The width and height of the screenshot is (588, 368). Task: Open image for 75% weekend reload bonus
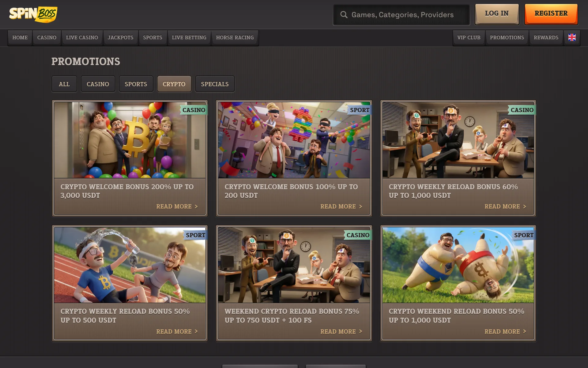(x=294, y=265)
